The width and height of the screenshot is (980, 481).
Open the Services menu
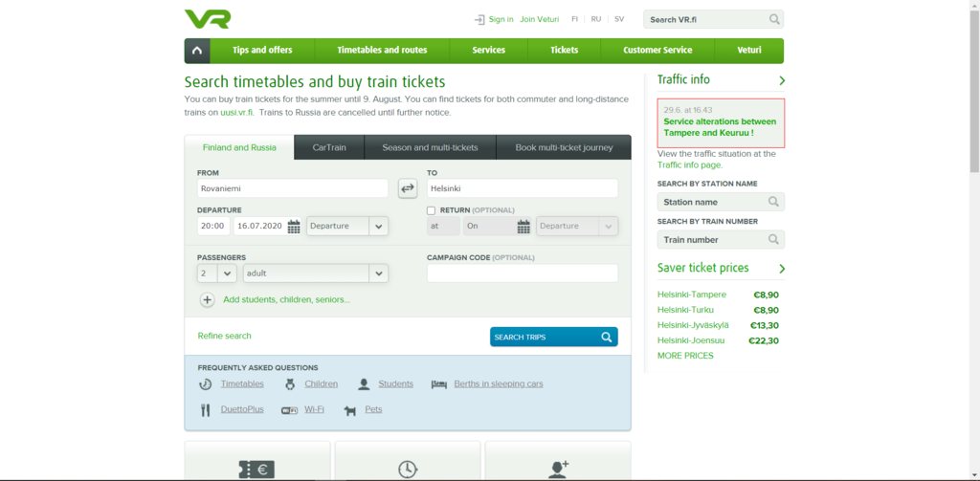[489, 51]
